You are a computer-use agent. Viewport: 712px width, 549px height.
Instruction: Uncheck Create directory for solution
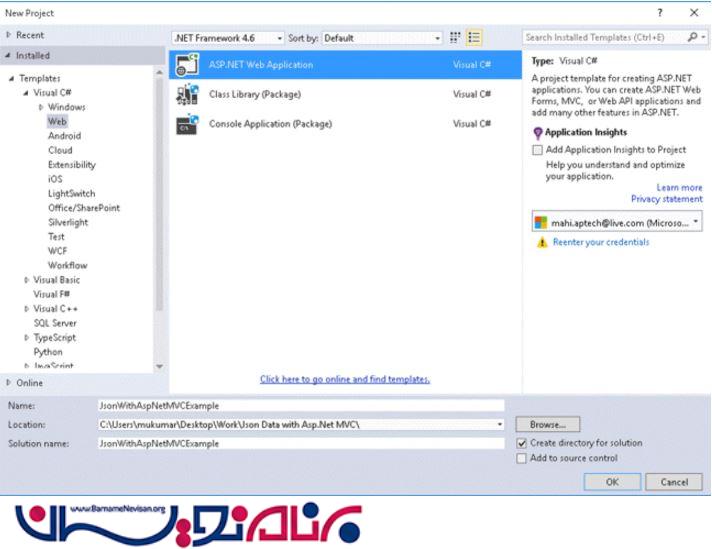click(x=521, y=443)
